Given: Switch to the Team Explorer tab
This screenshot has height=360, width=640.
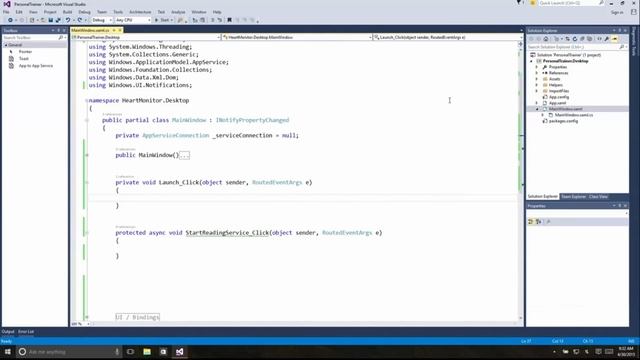Looking at the screenshot, I should (x=573, y=197).
